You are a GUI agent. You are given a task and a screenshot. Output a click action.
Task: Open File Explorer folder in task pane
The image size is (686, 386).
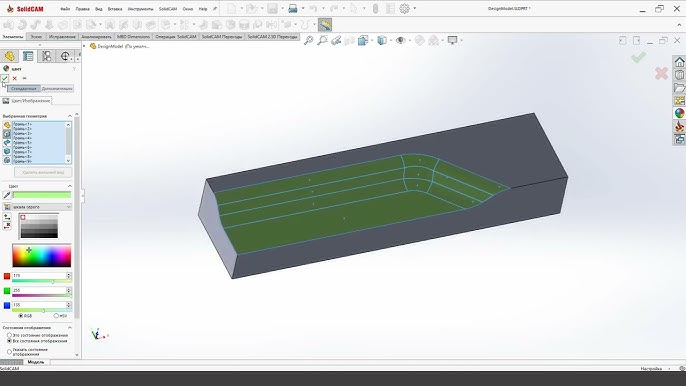(x=679, y=88)
